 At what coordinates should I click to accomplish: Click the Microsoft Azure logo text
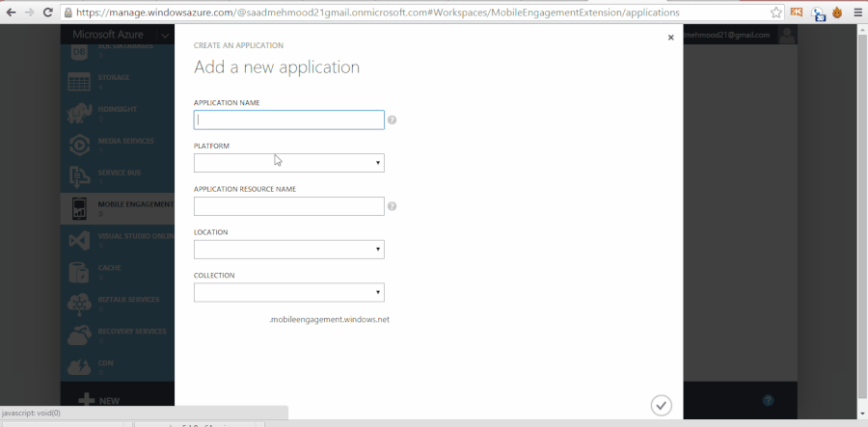click(108, 35)
